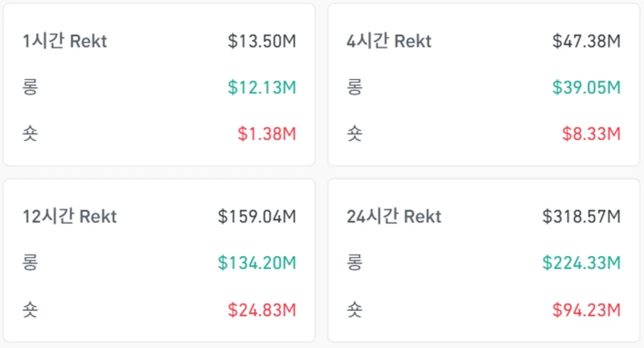Select the 1-hour total $13.50M value
This screenshot has height=348, width=644.
(x=262, y=42)
